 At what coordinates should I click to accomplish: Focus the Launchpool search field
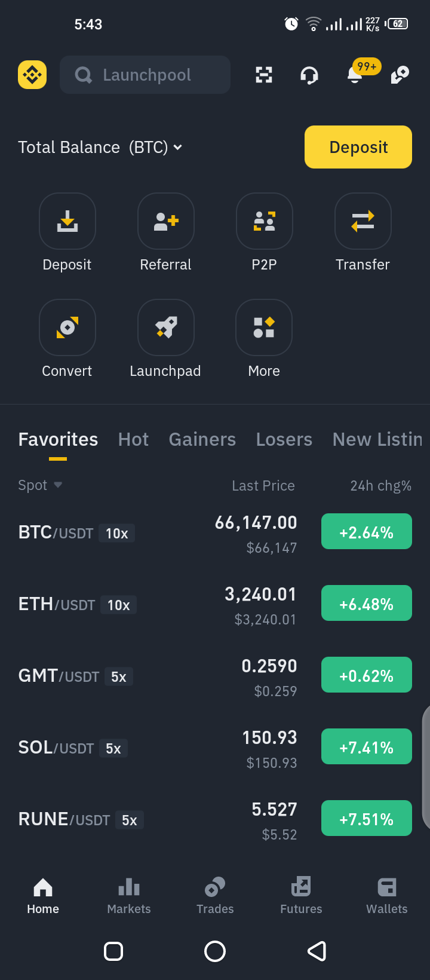(145, 75)
